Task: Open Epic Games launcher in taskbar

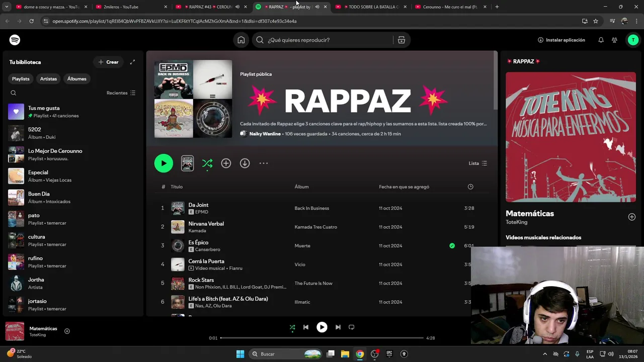Action: coord(389,354)
